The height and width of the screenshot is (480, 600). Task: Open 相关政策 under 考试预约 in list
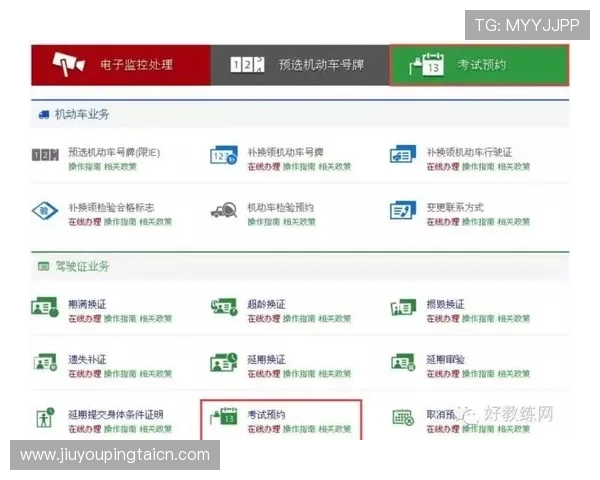pyautogui.click(x=335, y=429)
